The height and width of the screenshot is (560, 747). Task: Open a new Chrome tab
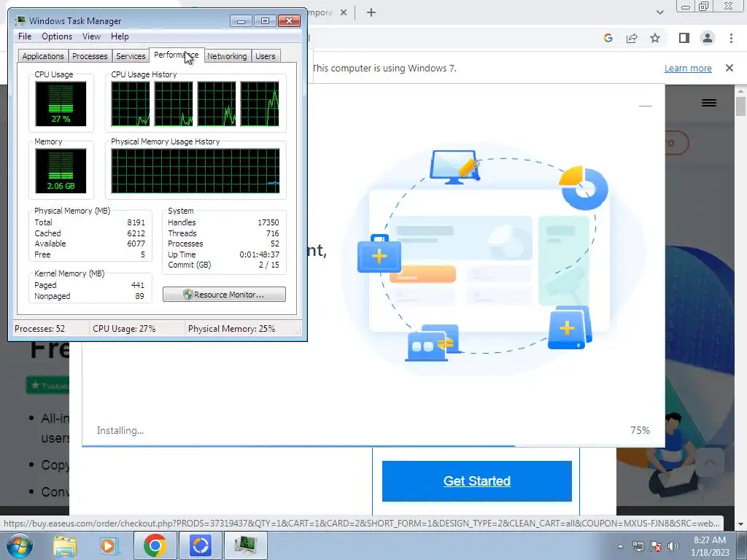coord(371,13)
